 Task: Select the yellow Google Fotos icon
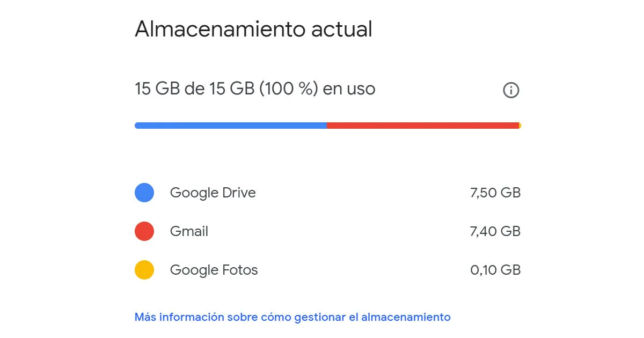(144, 270)
